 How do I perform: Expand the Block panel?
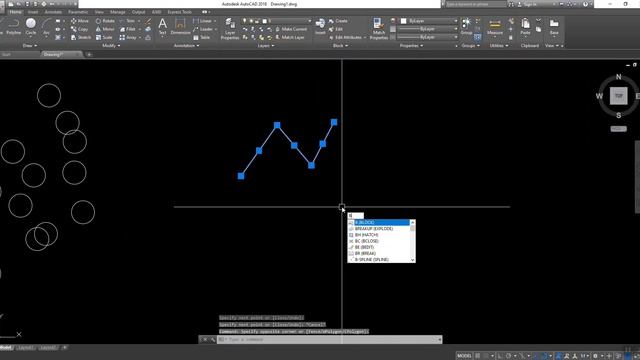tap(340, 46)
